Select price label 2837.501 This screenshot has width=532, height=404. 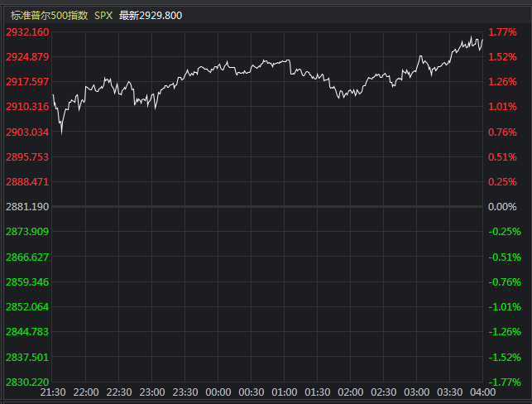pyautogui.click(x=27, y=357)
